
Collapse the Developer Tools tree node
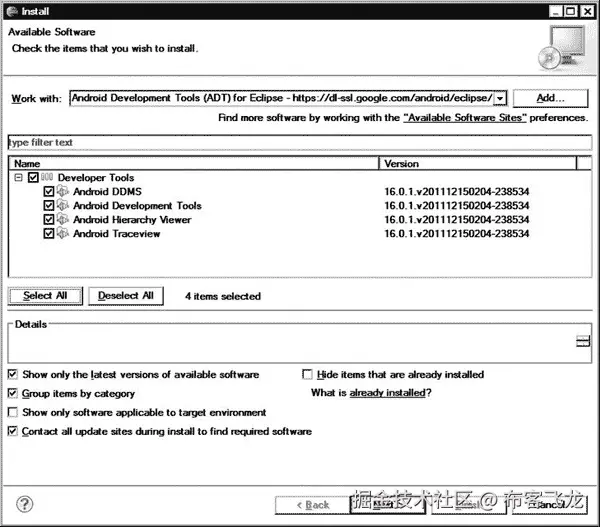pos(18,177)
